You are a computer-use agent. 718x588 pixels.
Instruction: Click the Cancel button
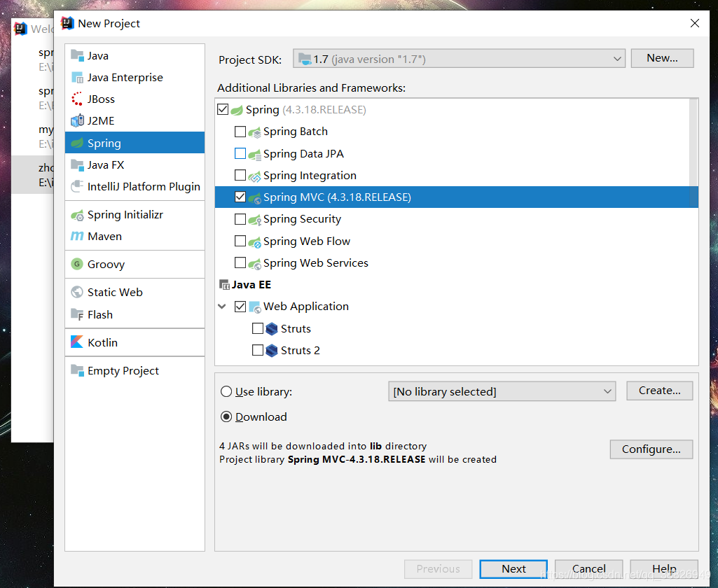(589, 569)
